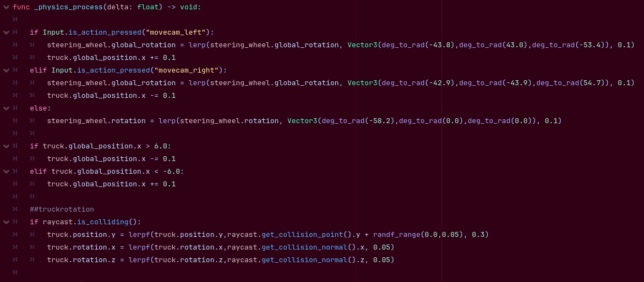644x282 pixels.
Task: Collapse the else block fold arrow
Action: [6, 108]
